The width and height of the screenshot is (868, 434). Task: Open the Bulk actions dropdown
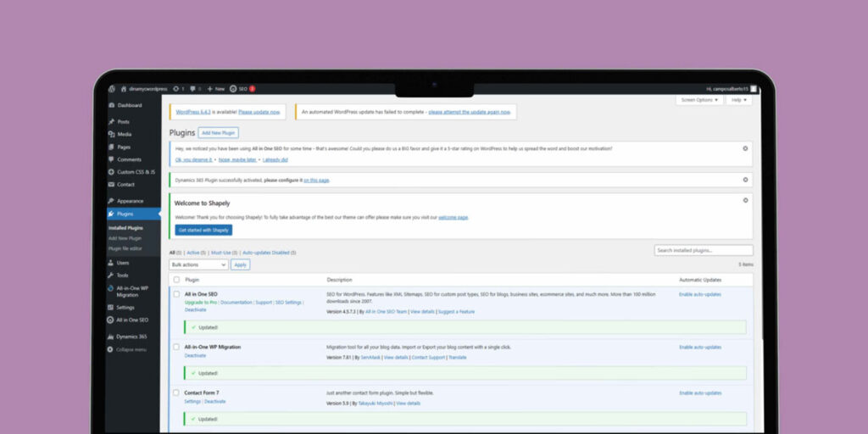[x=198, y=265]
